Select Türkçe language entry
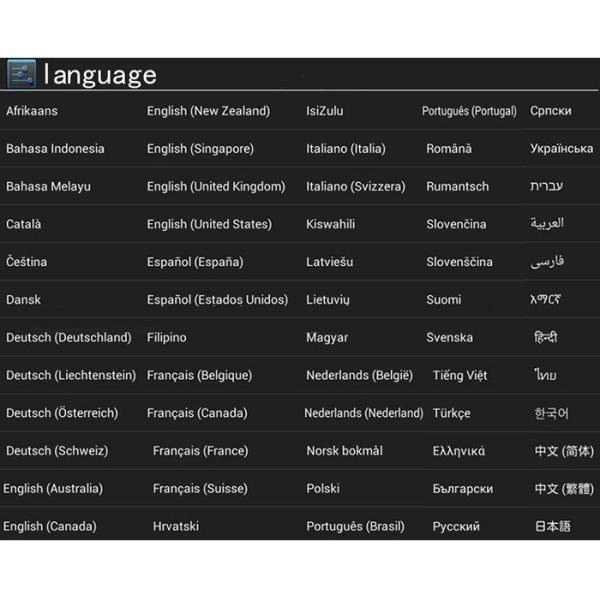 (451, 413)
